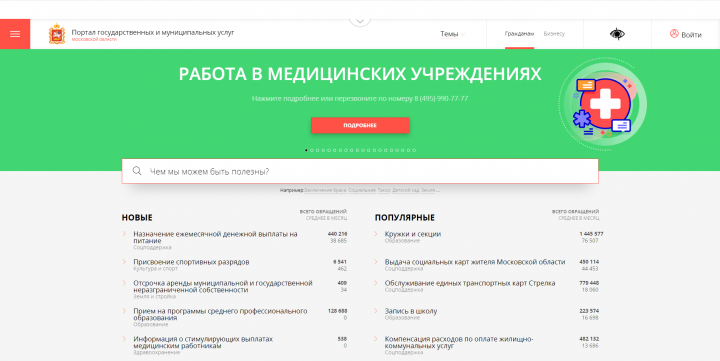The image size is (720, 361).
Task: Focus the Чем мы можем быть полезны search field
Action: [360, 171]
